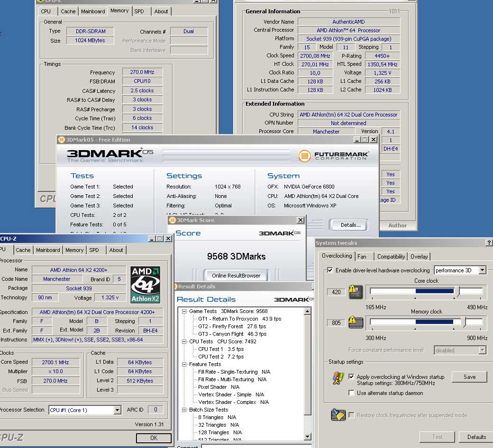
Task: Select CPU Test 1 result row
Action: pos(221,349)
